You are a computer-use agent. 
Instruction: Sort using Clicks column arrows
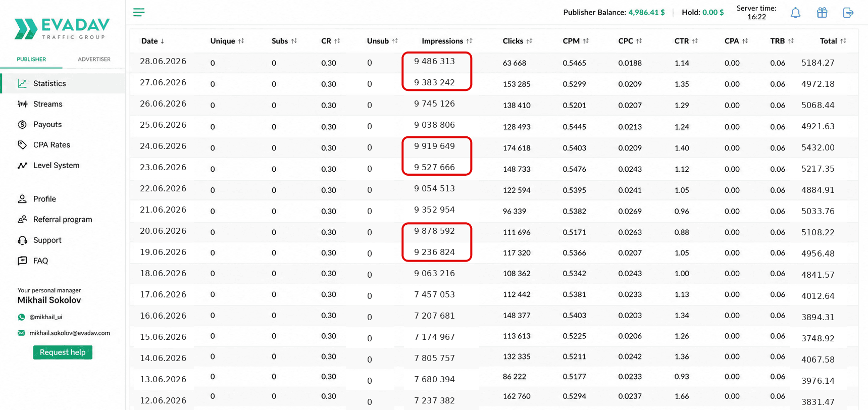(x=530, y=41)
